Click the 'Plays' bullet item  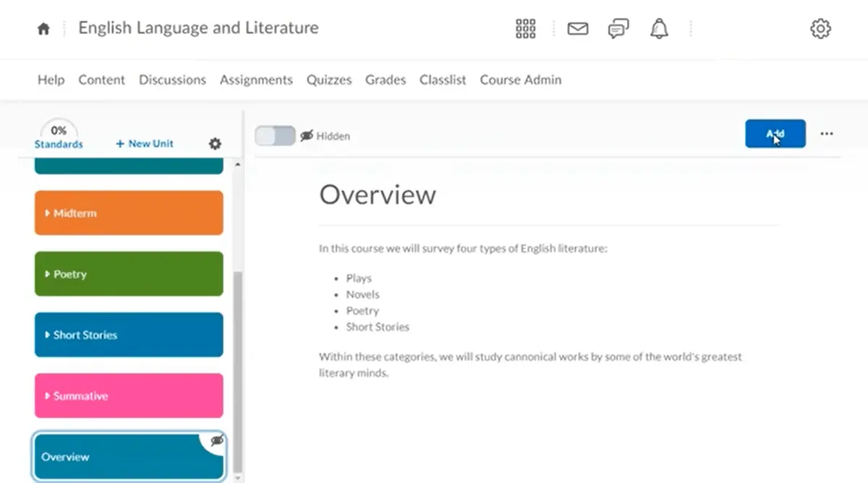click(x=359, y=278)
